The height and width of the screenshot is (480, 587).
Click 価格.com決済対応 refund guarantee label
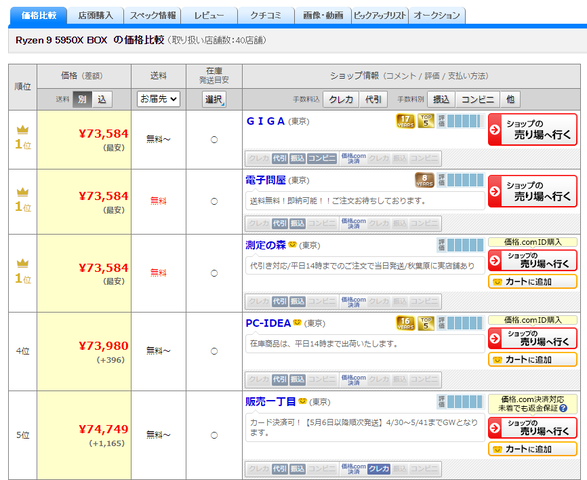(x=532, y=404)
